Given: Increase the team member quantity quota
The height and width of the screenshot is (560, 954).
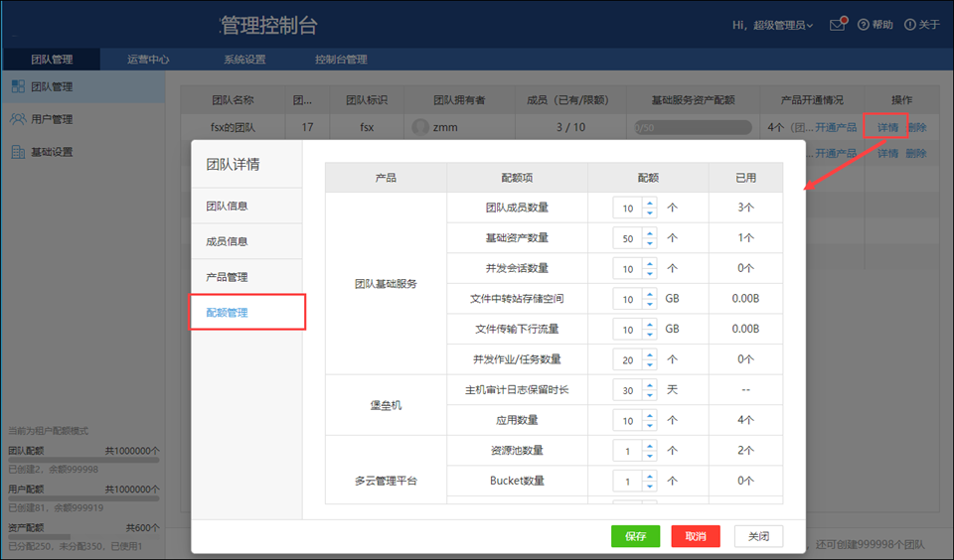Looking at the screenshot, I should [650, 204].
